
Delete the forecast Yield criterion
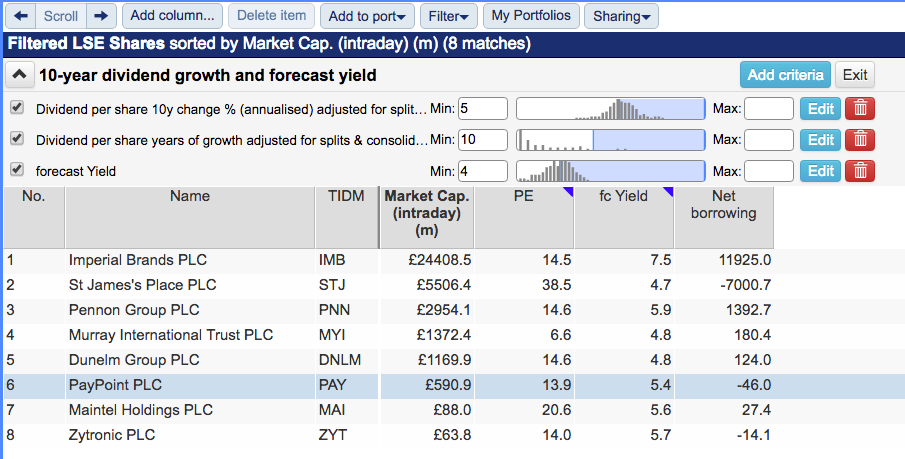click(x=860, y=171)
